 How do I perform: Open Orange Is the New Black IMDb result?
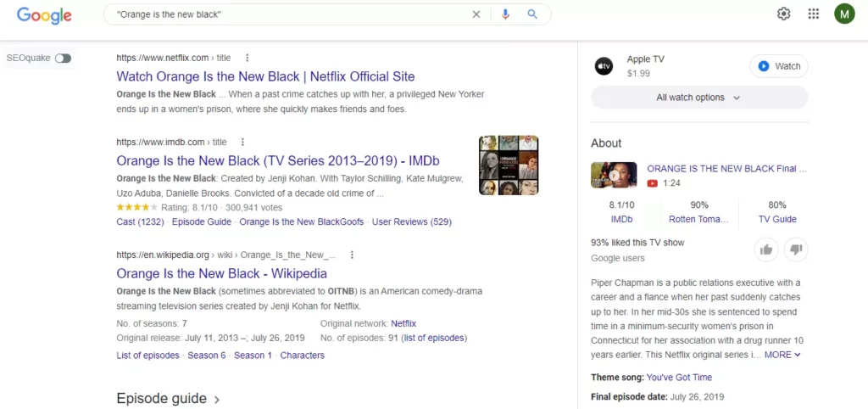278,160
